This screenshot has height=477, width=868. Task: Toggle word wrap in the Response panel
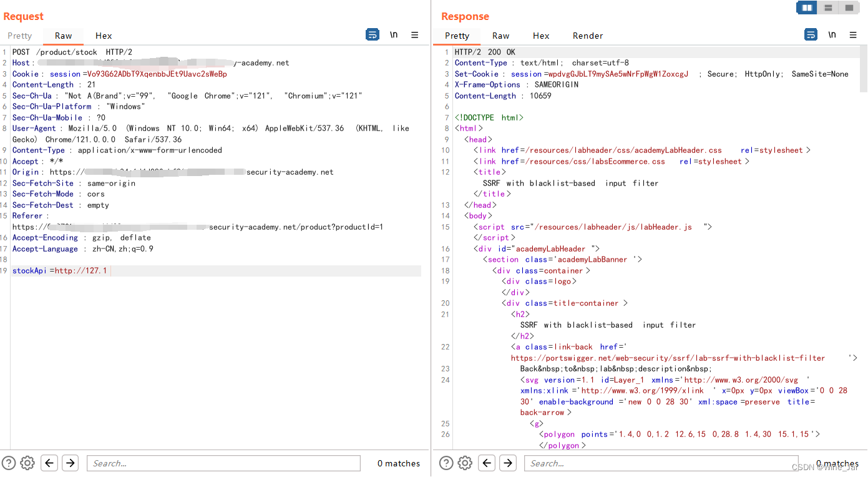coord(811,34)
